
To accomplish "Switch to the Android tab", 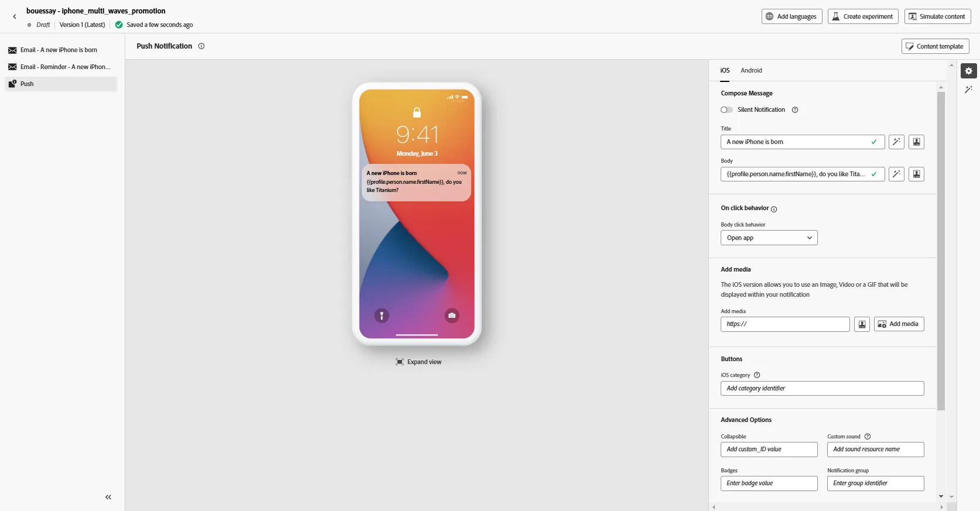I will pos(751,71).
